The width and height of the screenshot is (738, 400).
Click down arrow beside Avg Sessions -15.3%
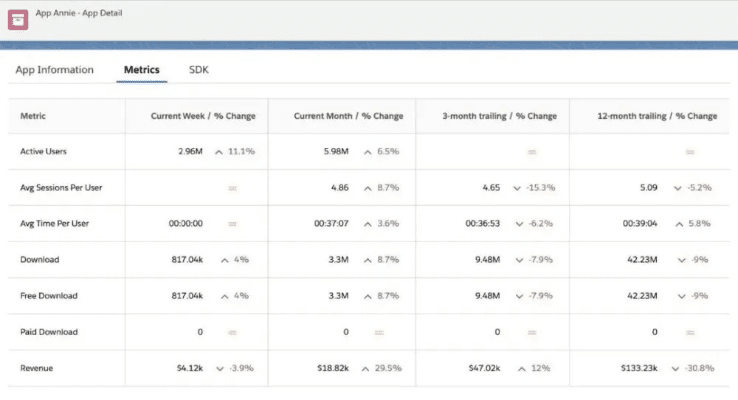click(517, 188)
